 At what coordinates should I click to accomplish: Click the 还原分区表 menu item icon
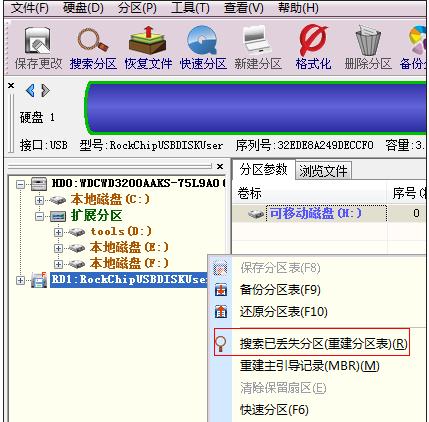[x=220, y=312]
